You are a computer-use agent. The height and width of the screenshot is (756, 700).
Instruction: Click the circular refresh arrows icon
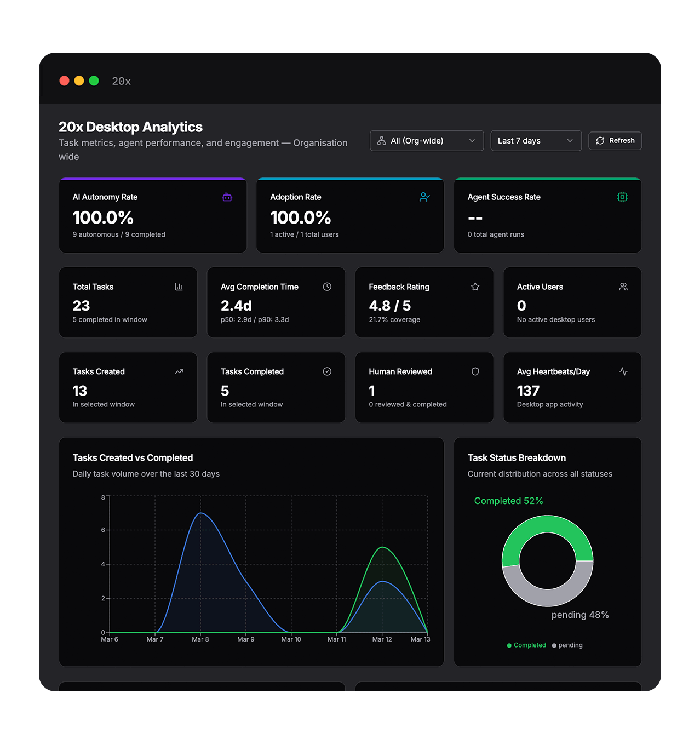tap(600, 141)
